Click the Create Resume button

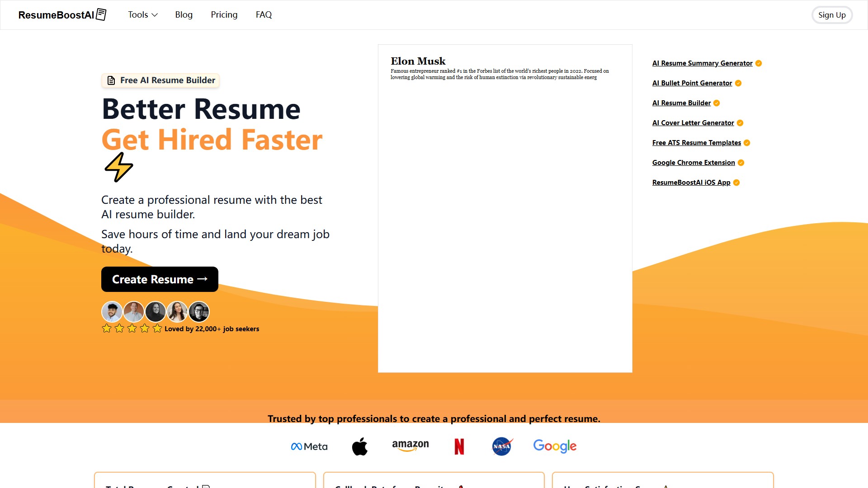tap(160, 279)
